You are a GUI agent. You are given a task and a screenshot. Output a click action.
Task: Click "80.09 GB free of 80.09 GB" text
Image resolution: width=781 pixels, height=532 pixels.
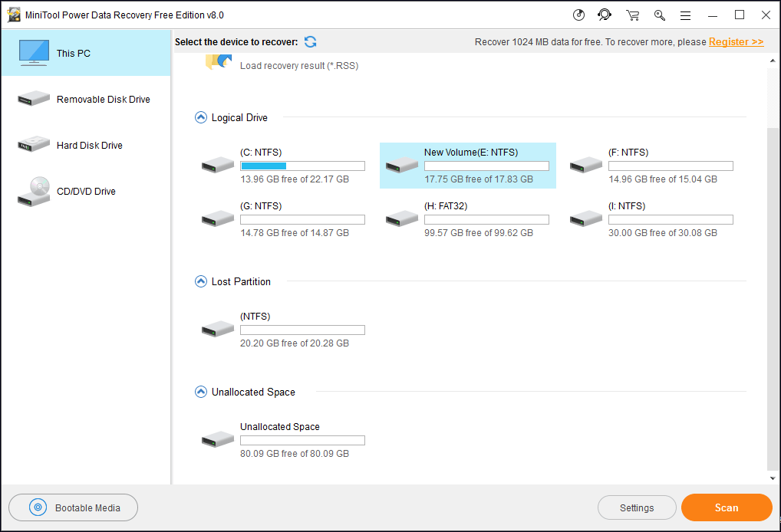click(295, 454)
